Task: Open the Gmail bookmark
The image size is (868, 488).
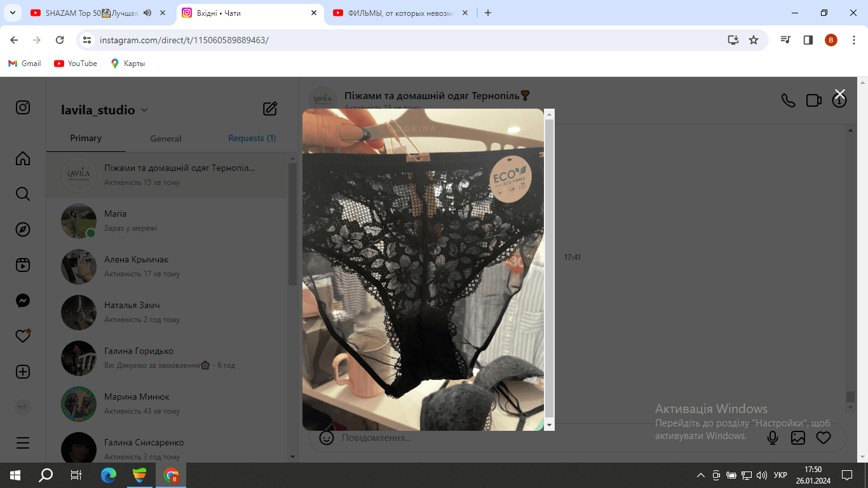Action: [24, 64]
